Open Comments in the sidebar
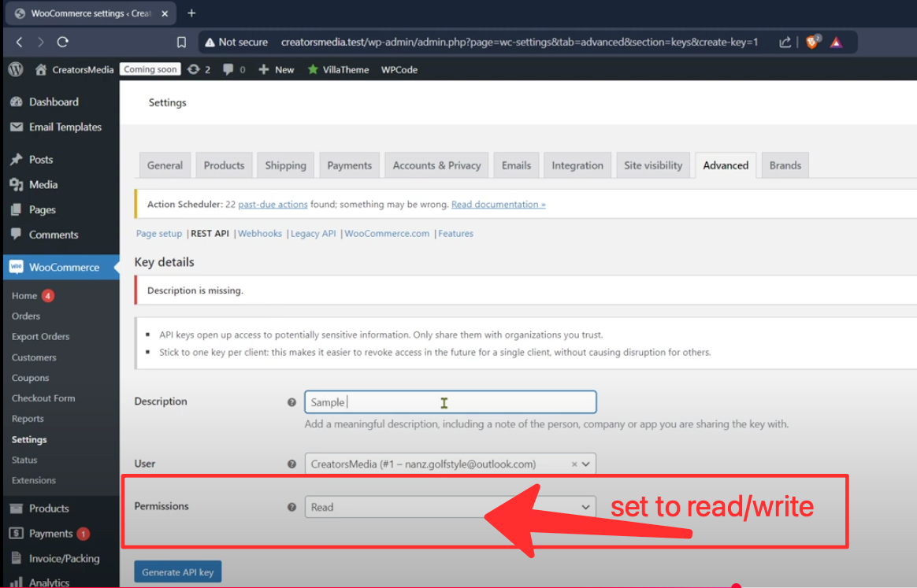Viewport: 917px width, 588px height. click(x=54, y=235)
